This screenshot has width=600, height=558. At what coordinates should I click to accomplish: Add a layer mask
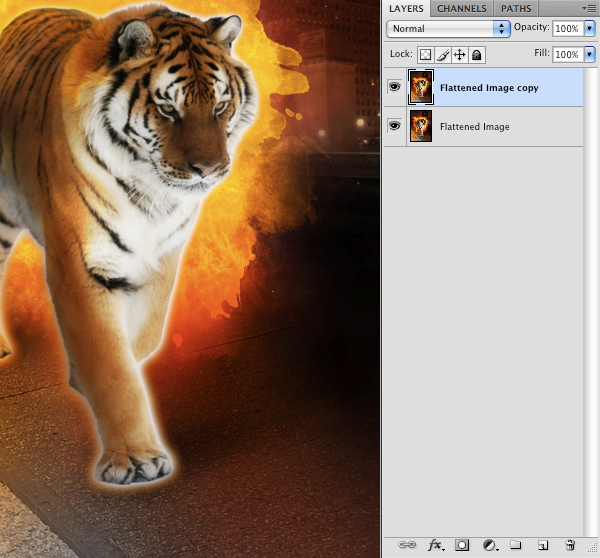tap(462, 545)
